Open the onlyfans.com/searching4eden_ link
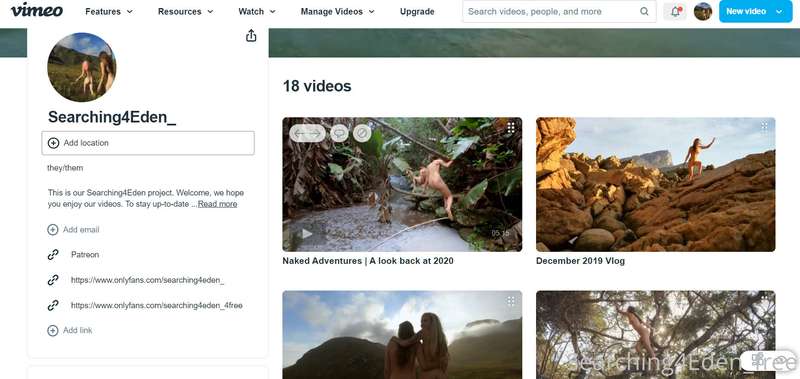The image size is (800, 379). coord(147,280)
